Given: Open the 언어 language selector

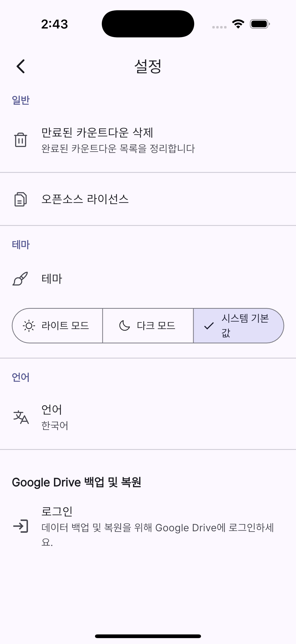Looking at the screenshot, I should 52,409.
